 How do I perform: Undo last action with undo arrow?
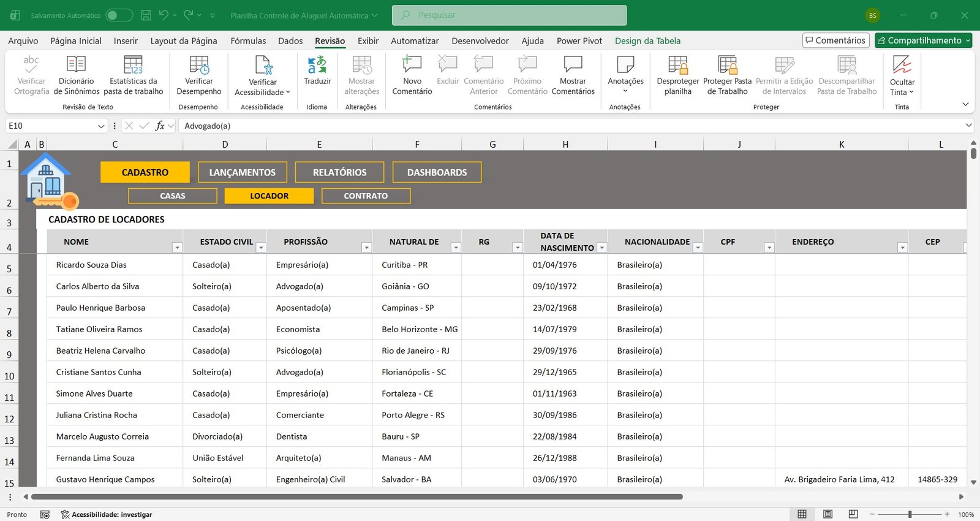tap(164, 15)
